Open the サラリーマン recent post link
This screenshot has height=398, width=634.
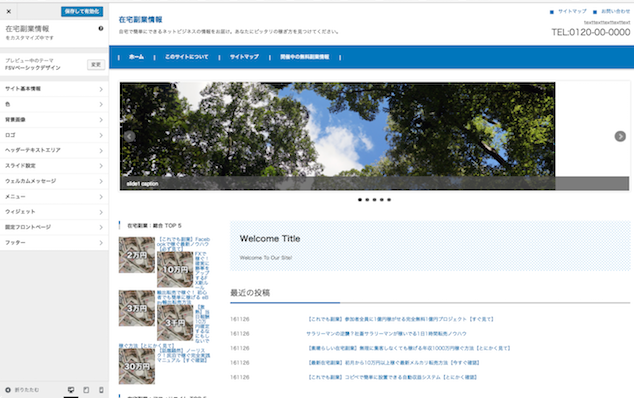[386, 334]
